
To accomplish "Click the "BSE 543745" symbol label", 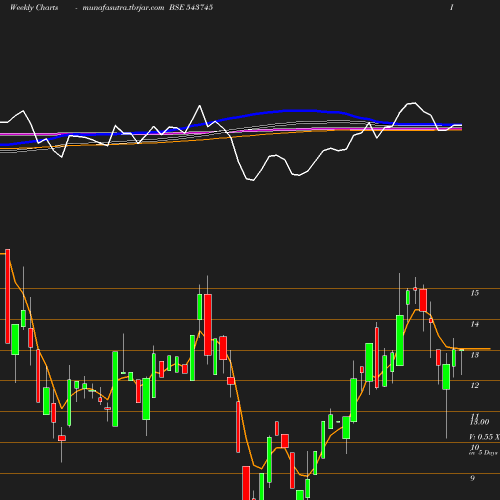I will click(191, 7).
